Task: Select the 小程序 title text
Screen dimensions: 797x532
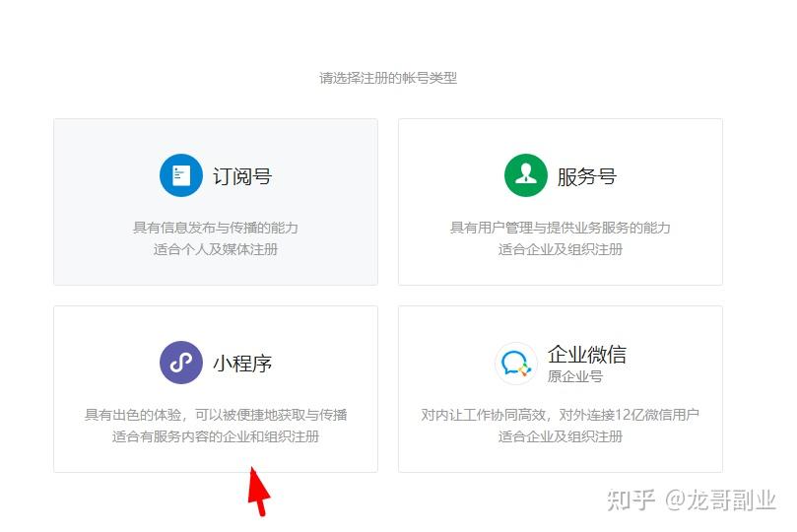Action: (x=242, y=364)
